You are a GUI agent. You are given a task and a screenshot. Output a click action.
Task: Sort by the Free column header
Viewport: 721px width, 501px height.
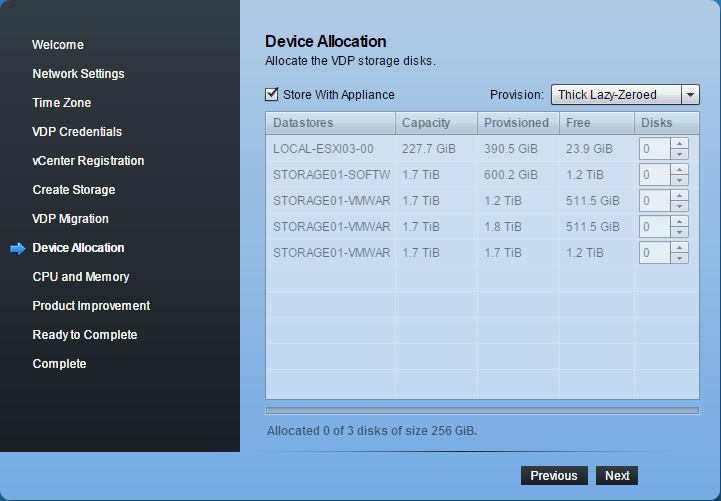(x=597, y=123)
